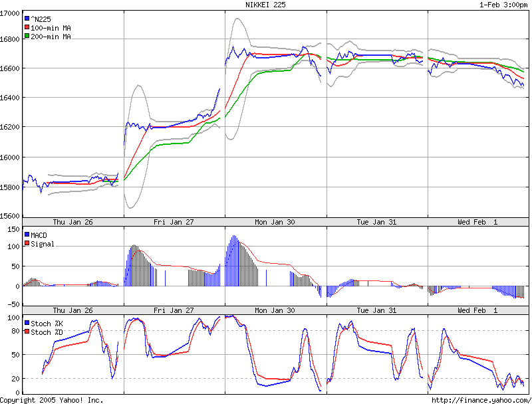Image resolution: width=532 pixels, height=404 pixels.
Task: Click the 15600 price axis value
Action: click(x=10, y=216)
